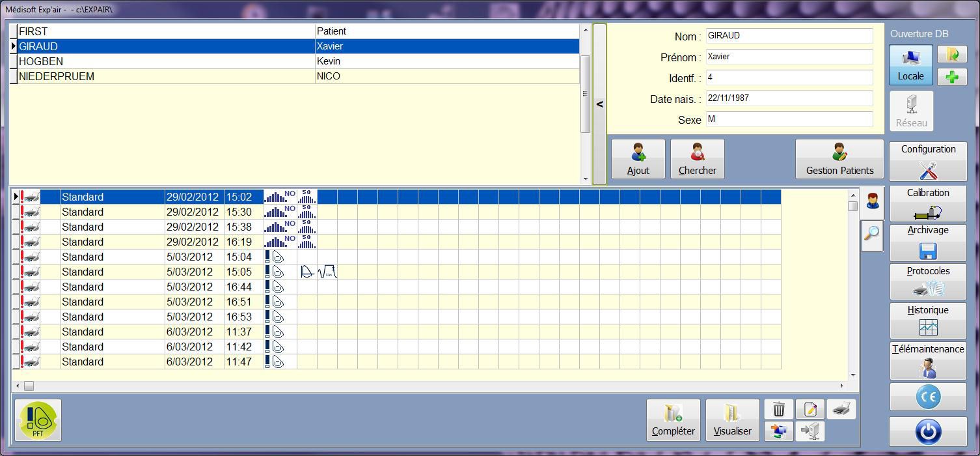Screen dimensions: 980x456
Task: Click the green PFT lung test icon
Action: [x=38, y=420]
